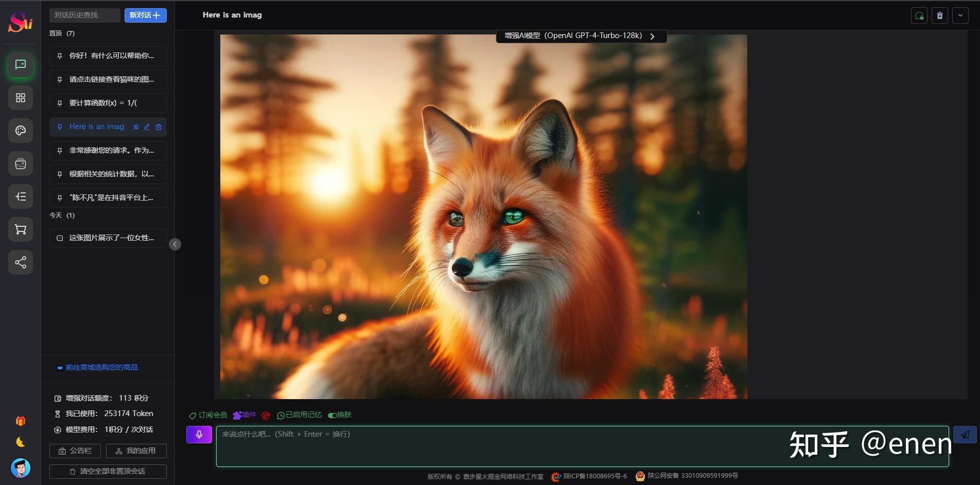Click the send message arrow icon
Image resolution: width=980 pixels, height=485 pixels.
tap(965, 435)
